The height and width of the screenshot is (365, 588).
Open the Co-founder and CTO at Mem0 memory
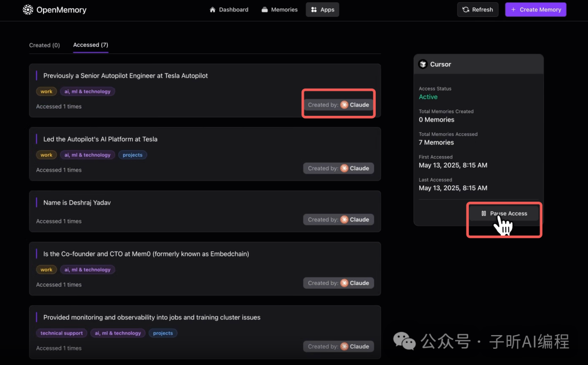146,254
